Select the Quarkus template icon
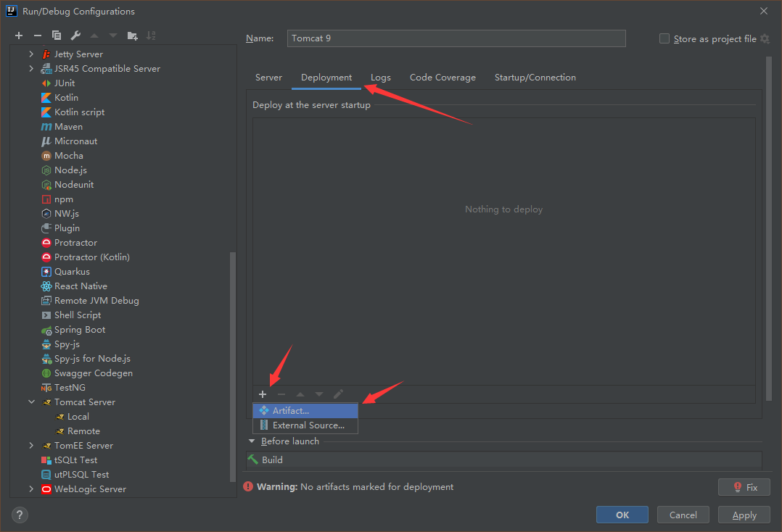 46,272
